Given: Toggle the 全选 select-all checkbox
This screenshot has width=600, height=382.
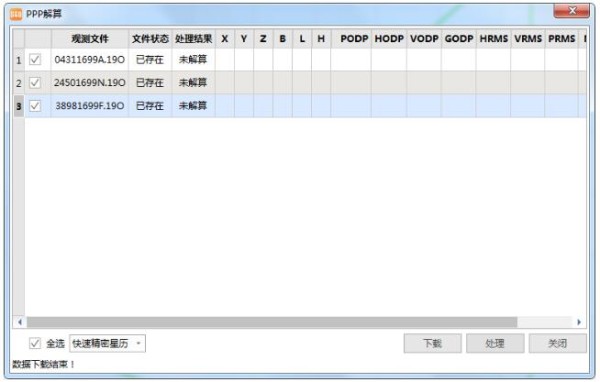Looking at the screenshot, I should (x=35, y=343).
